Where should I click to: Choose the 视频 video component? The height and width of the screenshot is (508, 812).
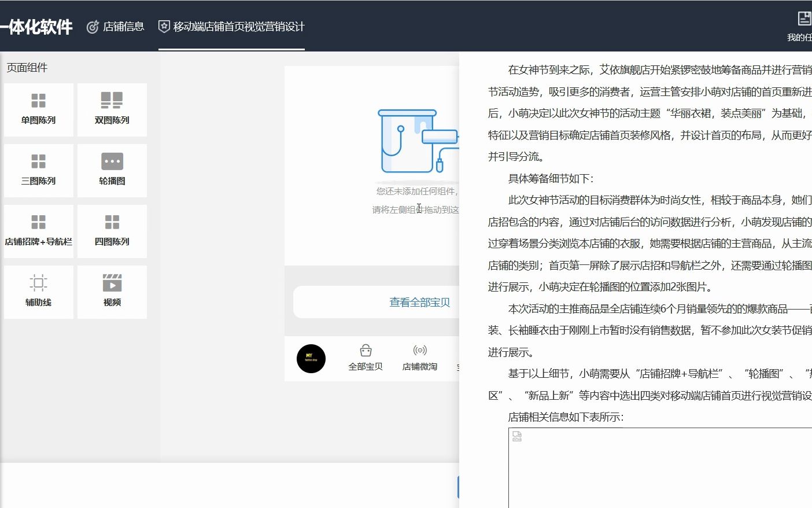click(x=111, y=282)
